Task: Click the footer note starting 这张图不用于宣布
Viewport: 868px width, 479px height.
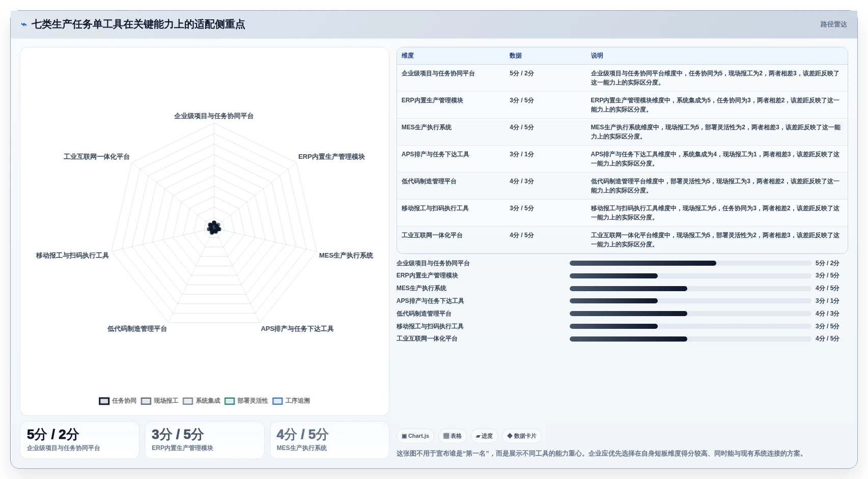Action: coord(602,454)
